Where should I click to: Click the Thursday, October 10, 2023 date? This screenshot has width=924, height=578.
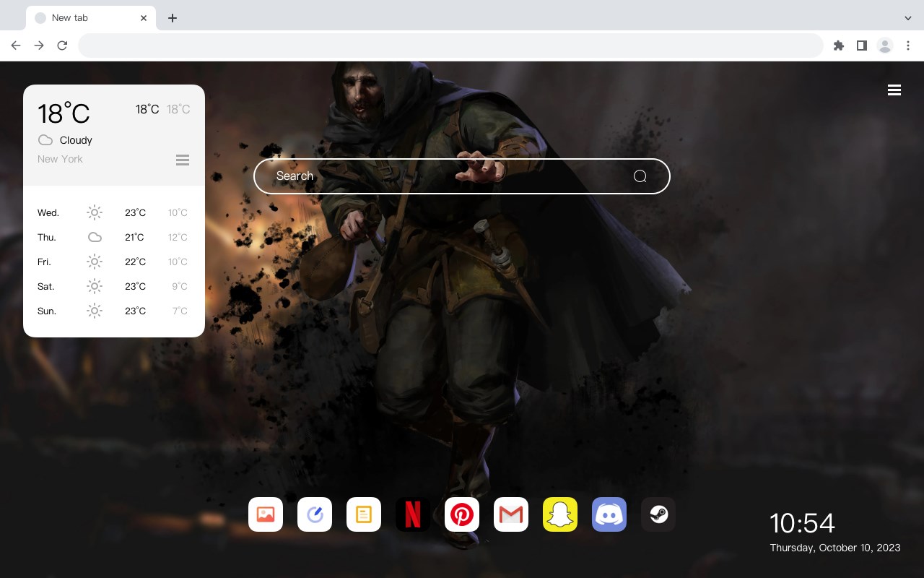[x=835, y=548]
